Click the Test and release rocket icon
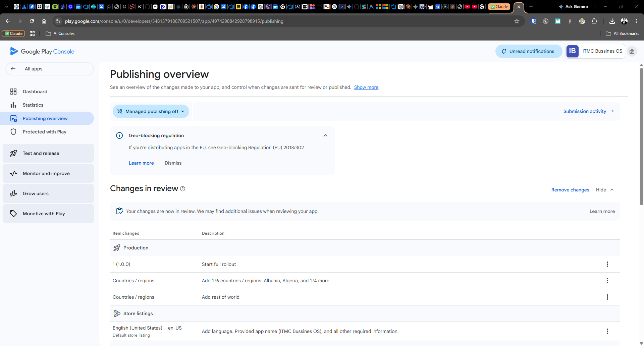The width and height of the screenshot is (644, 346). click(x=13, y=153)
